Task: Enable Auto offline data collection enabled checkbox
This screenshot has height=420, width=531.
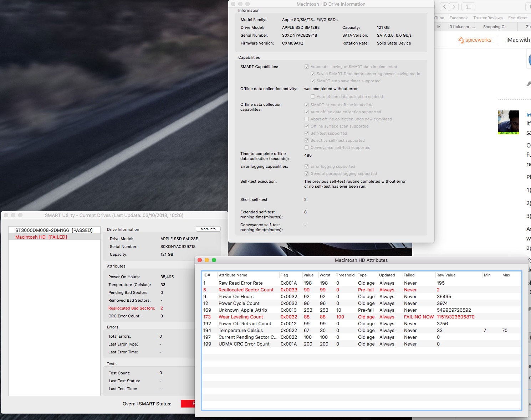Action: [x=313, y=97]
